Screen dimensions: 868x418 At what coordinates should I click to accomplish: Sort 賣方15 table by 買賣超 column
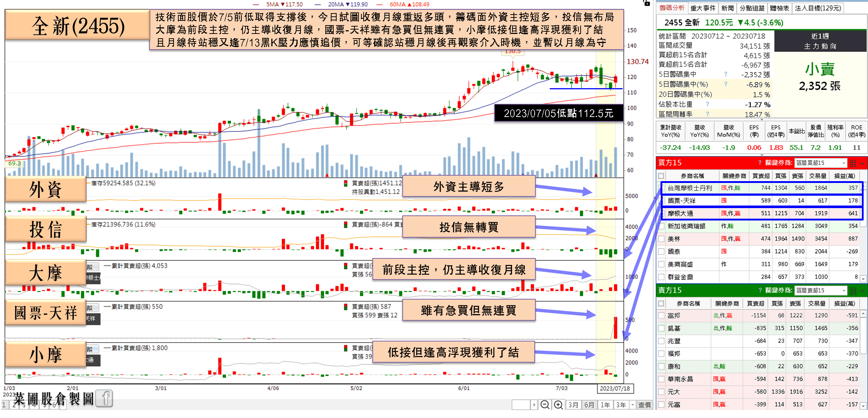pyautogui.click(x=755, y=304)
